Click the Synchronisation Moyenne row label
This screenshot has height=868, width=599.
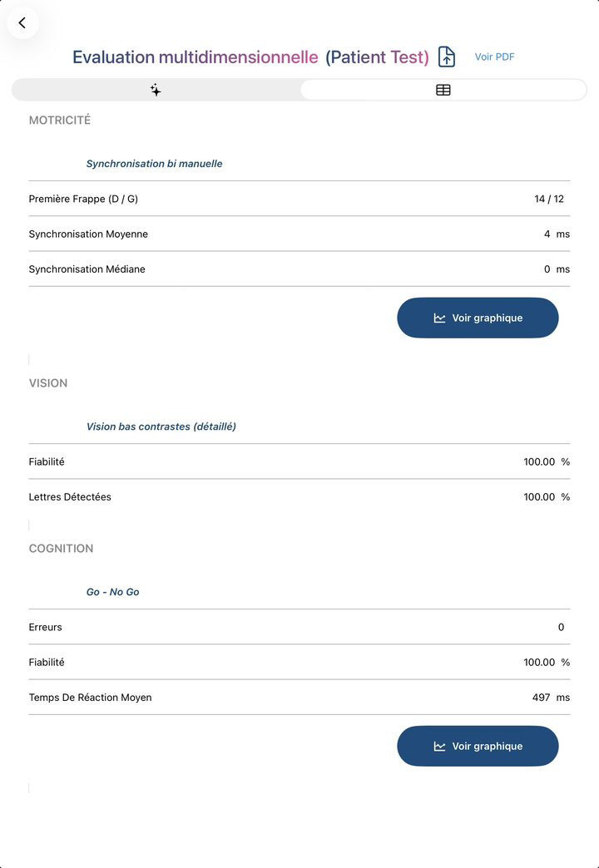pos(88,234)
